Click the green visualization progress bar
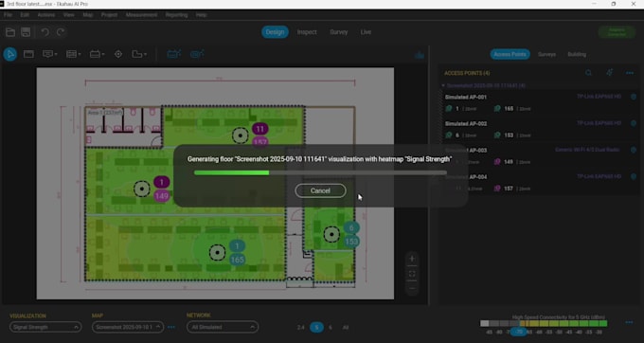Image resolution: width=644 pixels, height=343 pixels. click(320, 173)
